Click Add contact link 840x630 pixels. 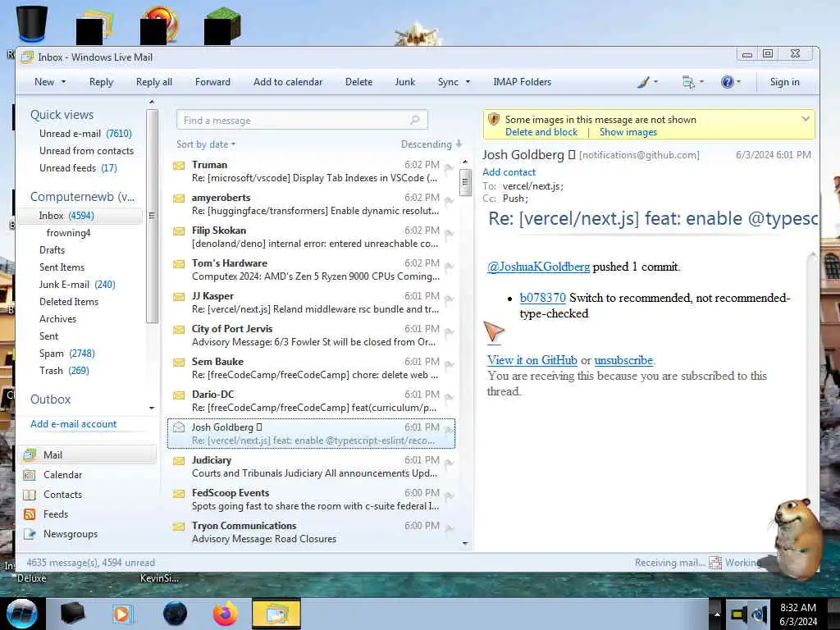(x=509, y=172)
